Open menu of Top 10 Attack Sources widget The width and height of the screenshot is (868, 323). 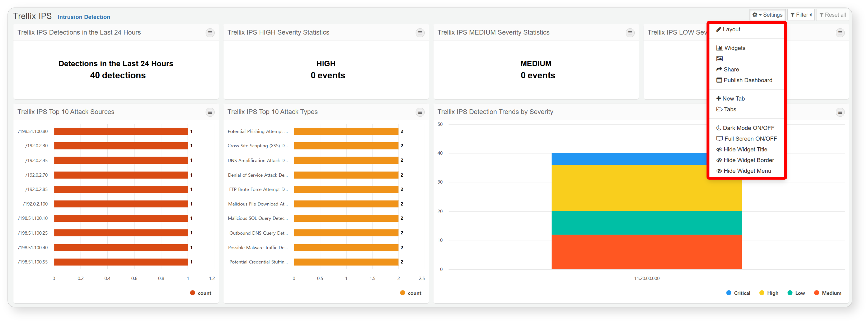tap(210, 112)
